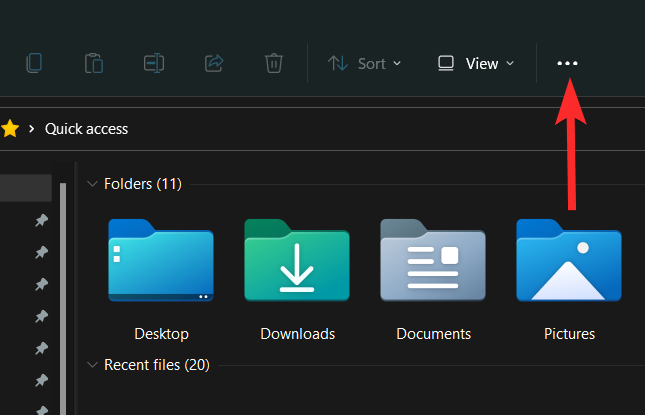645x415 pixels.
Task: Click the topmost pin icon in the sidebar
Action: [41, 220]
